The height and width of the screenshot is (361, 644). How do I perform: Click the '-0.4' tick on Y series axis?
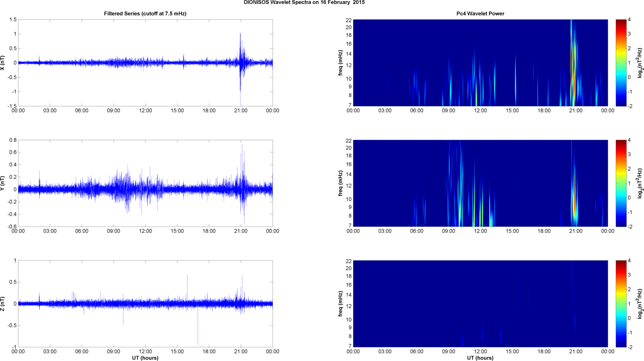[x=12, y=214]
